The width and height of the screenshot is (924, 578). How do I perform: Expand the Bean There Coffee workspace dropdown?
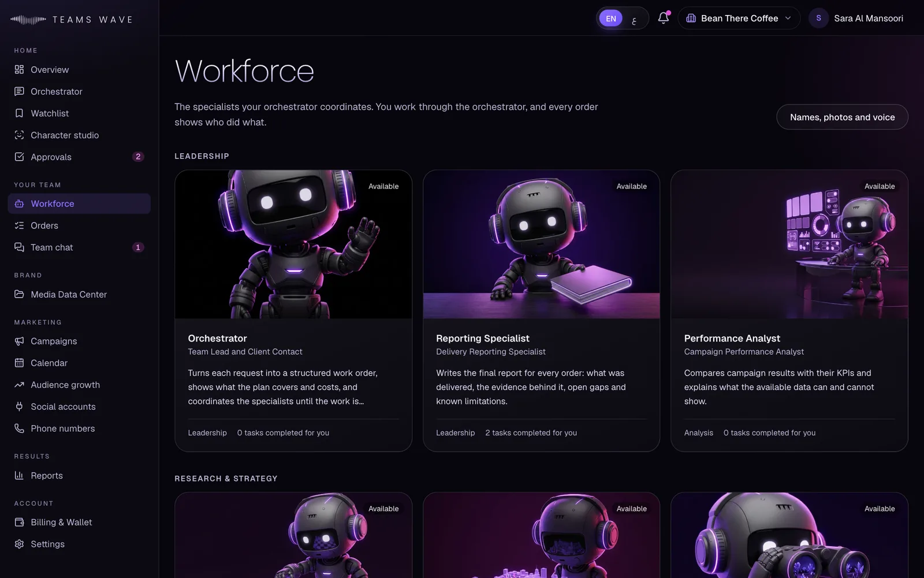pos(739,18)
